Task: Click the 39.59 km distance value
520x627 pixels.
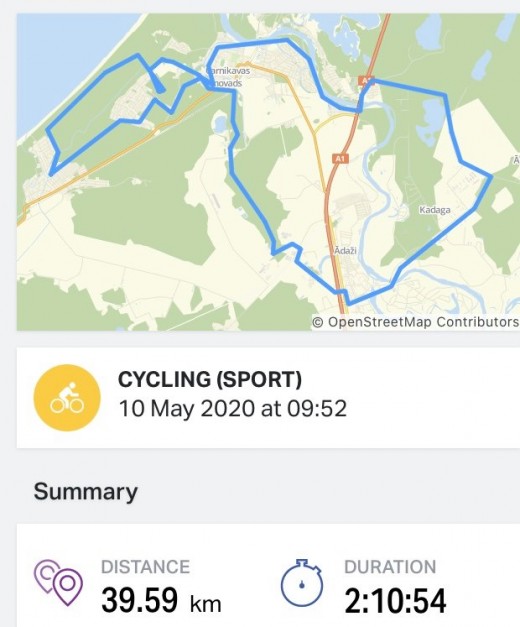Action: 161,600
